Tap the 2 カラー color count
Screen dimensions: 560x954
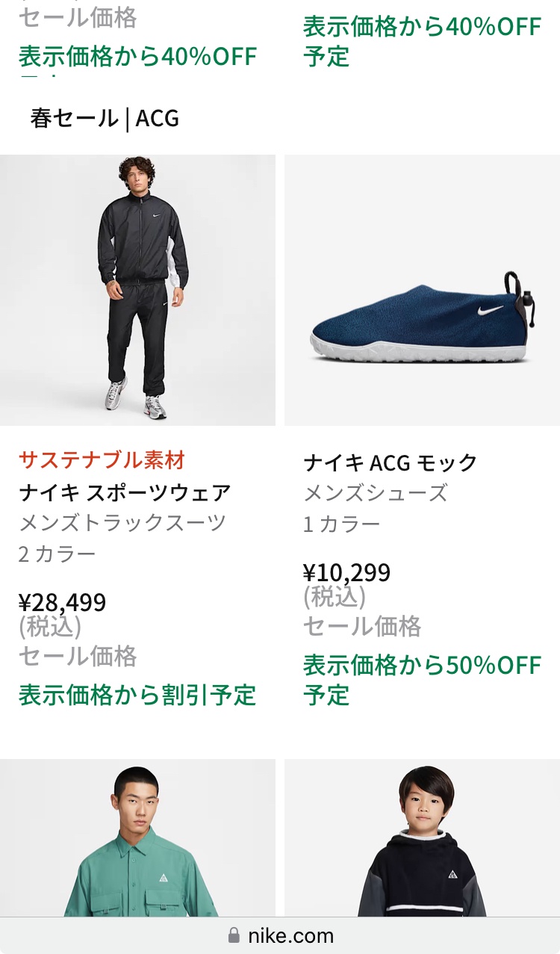(57, 554)
